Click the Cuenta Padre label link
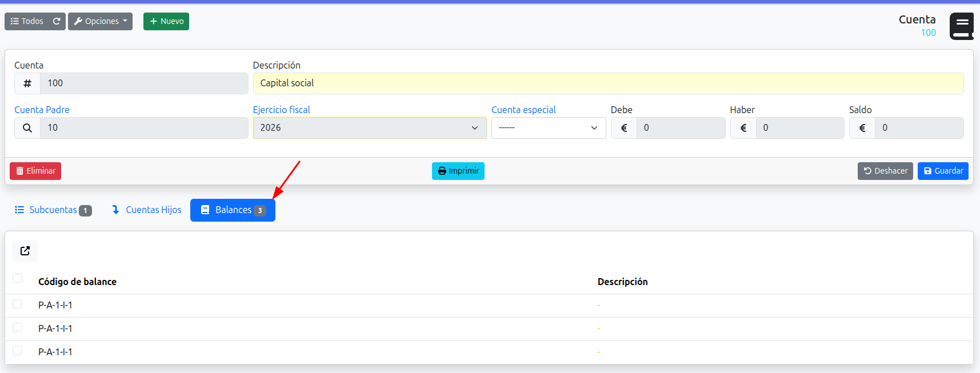This screenshot has height=373, width=980. (x=42, y=110)
